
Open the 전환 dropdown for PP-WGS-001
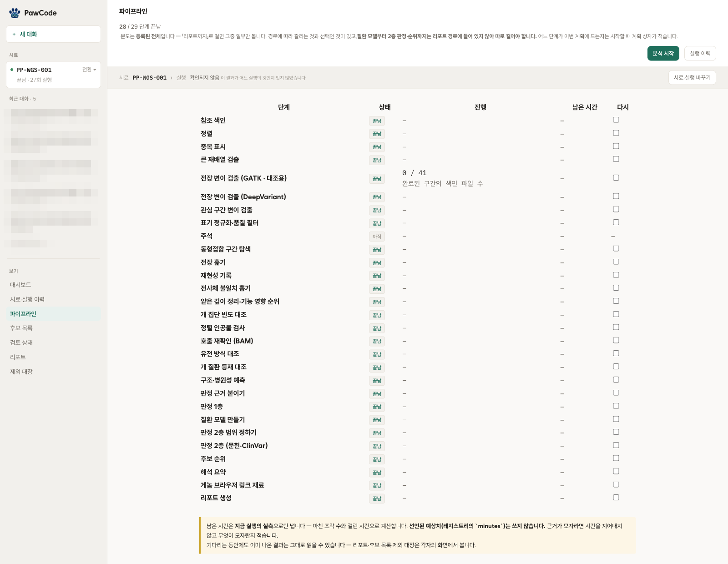pos(89,70)
